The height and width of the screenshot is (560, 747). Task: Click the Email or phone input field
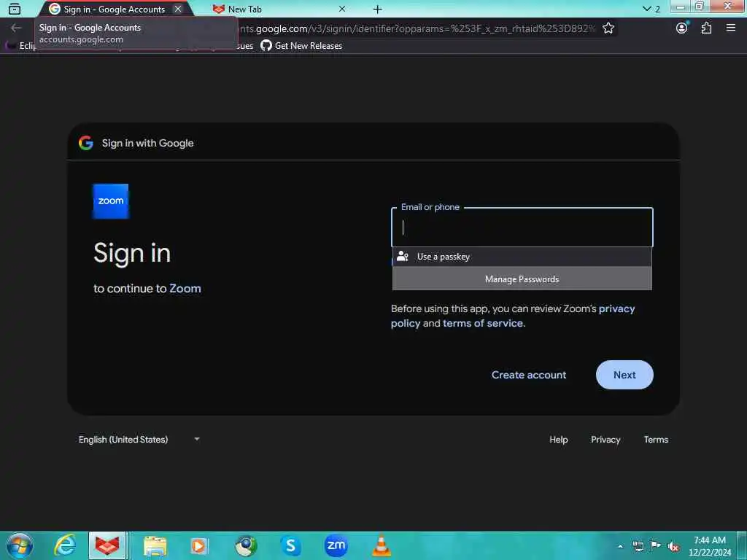522,227
